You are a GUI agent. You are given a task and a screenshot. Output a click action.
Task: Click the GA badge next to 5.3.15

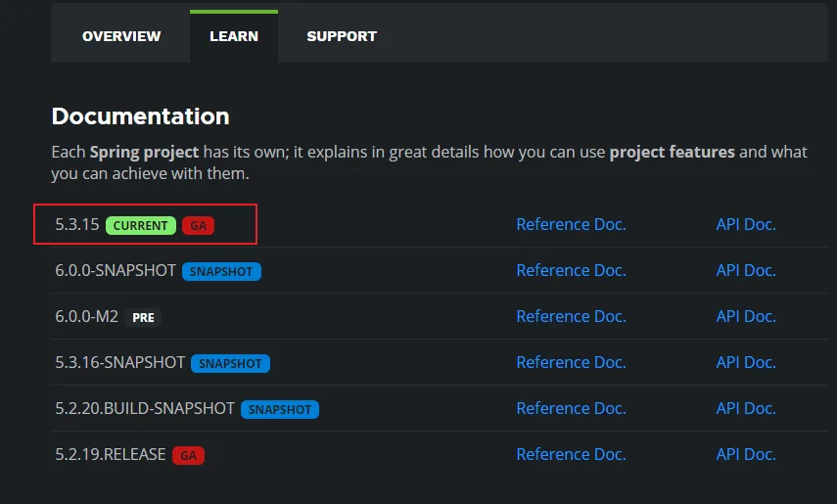point(198,225)
